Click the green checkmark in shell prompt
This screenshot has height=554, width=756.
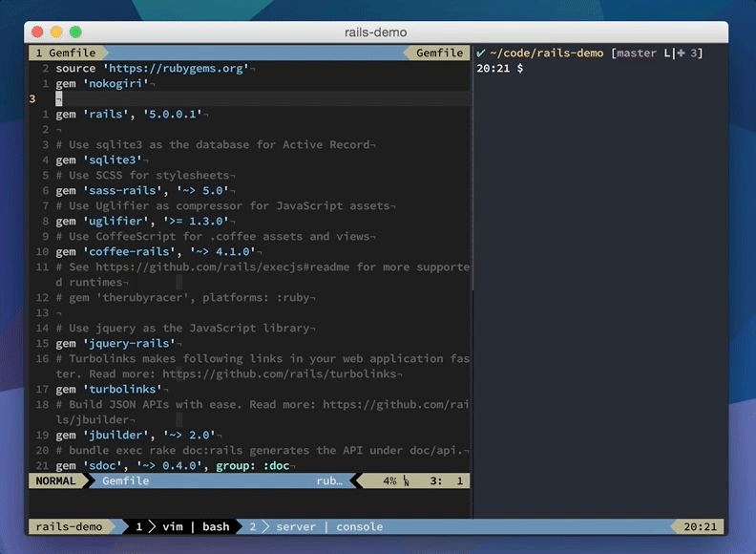click(481, 53)
